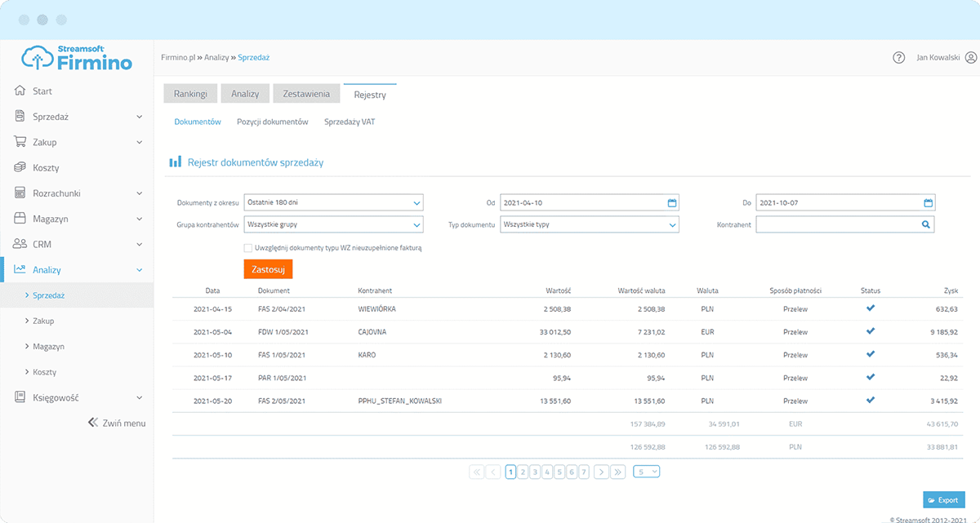Open Dokumenty z okresu dropdown

click(x=333, y=202)
